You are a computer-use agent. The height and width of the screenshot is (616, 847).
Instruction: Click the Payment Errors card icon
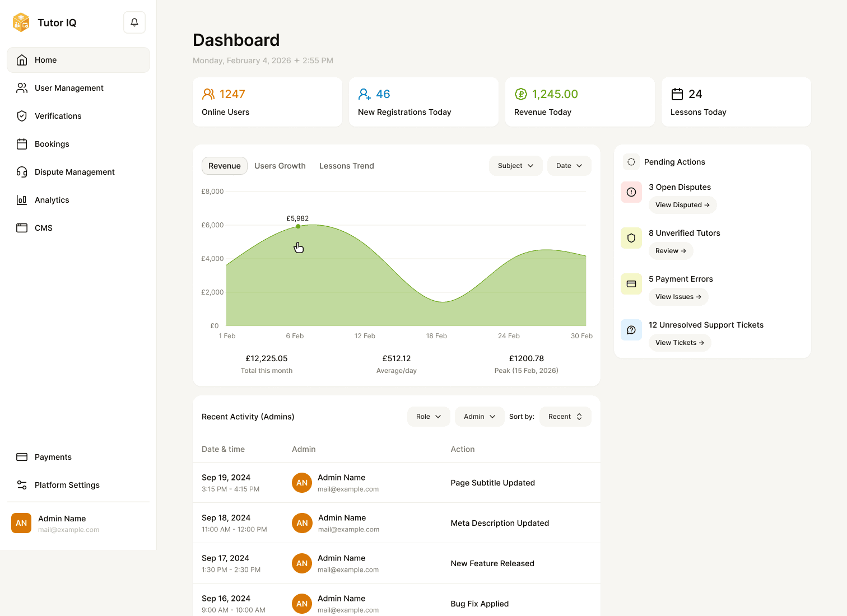pyautogui.click(x=631, y=284)
